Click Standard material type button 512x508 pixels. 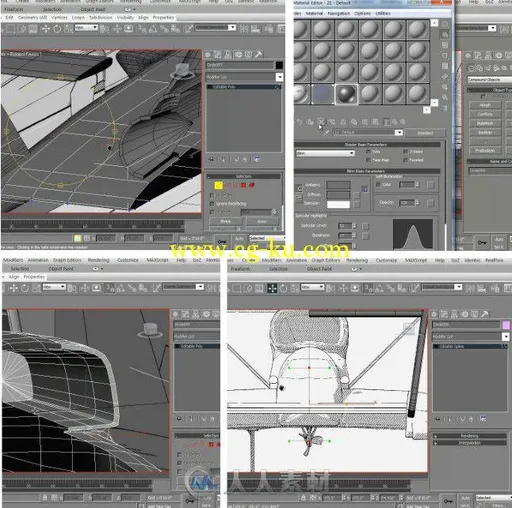[x=425, y=133]
